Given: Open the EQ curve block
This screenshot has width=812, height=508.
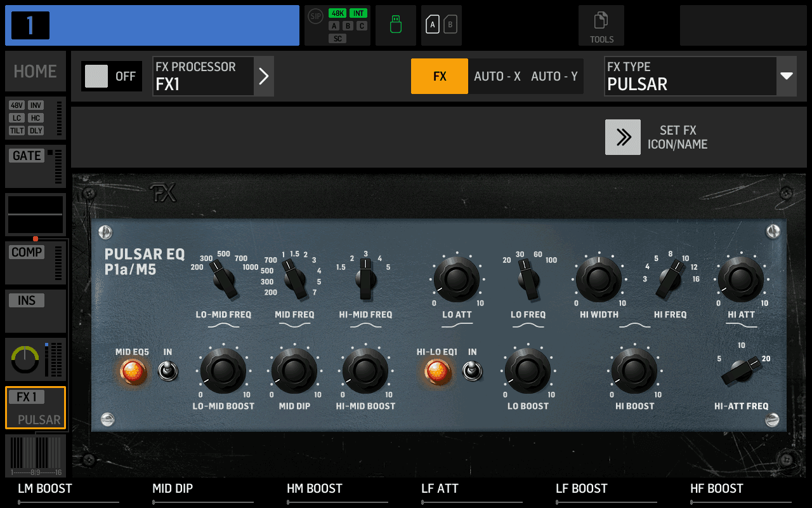Looking at the screenshot, I should (36, 215).
